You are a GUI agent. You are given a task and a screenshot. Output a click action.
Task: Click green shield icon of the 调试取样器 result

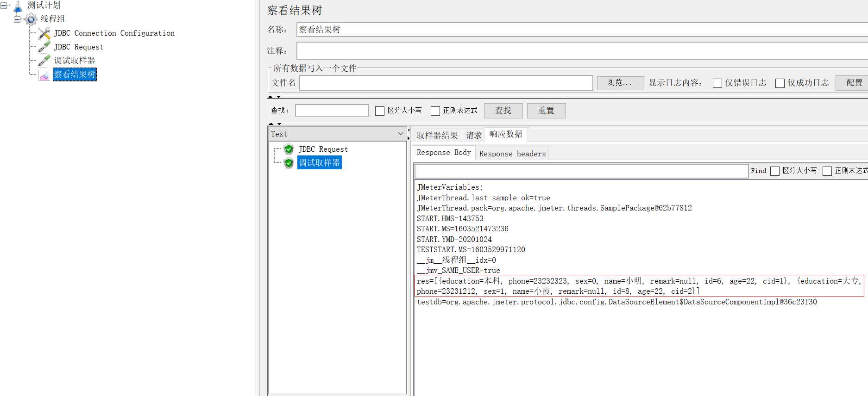coord(289,163)
